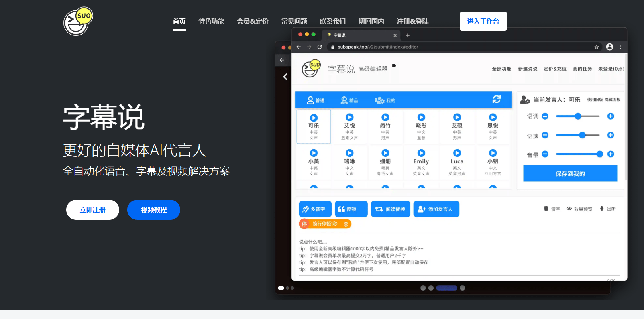
Task: Go to the 会员&定价 page
Action: (253, 21)
